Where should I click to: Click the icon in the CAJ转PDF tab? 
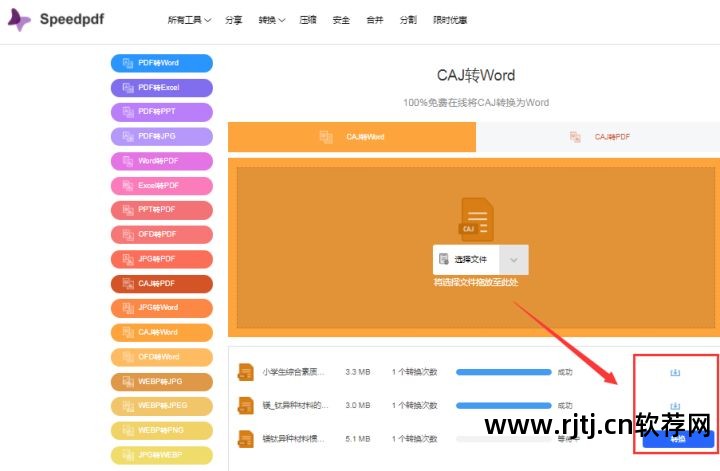tap(575, 137)
